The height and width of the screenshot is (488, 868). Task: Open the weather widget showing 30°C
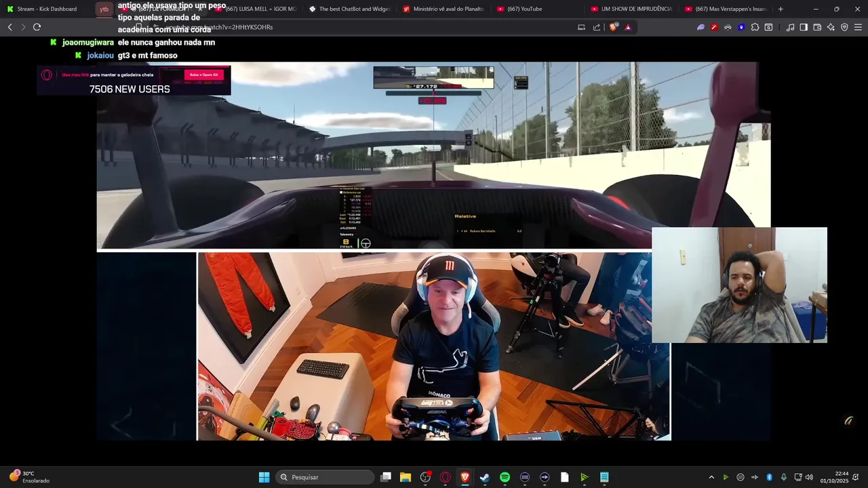point(29,477)
